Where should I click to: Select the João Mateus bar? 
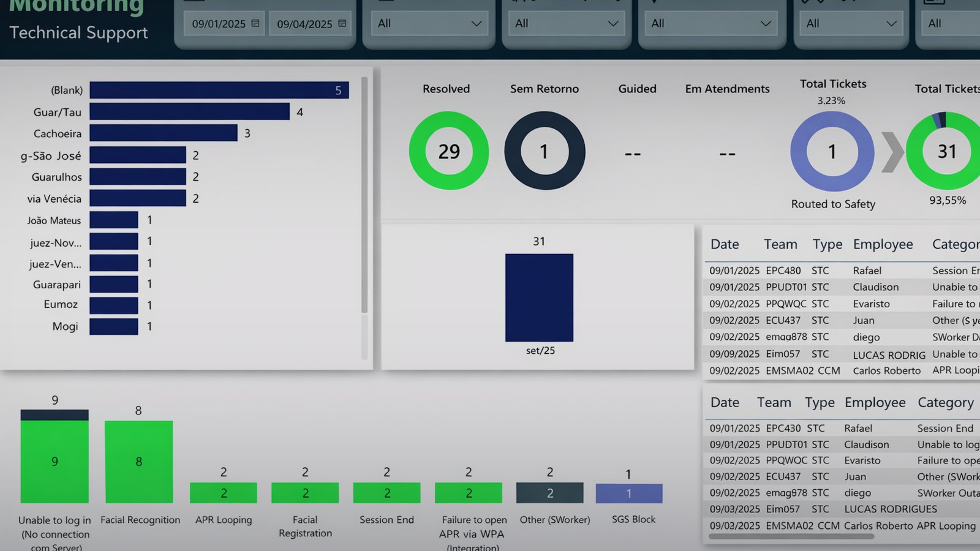click(114, 220)
